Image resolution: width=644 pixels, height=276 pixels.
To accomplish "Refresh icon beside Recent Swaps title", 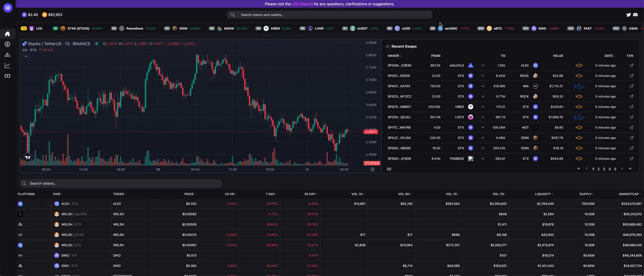I will 387,46.
